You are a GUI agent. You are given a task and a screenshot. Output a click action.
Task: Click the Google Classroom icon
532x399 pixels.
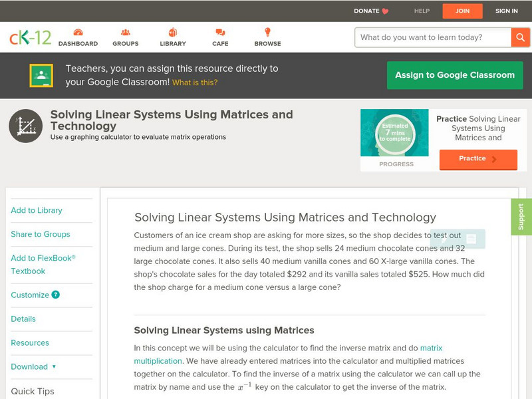coord(41,76)
